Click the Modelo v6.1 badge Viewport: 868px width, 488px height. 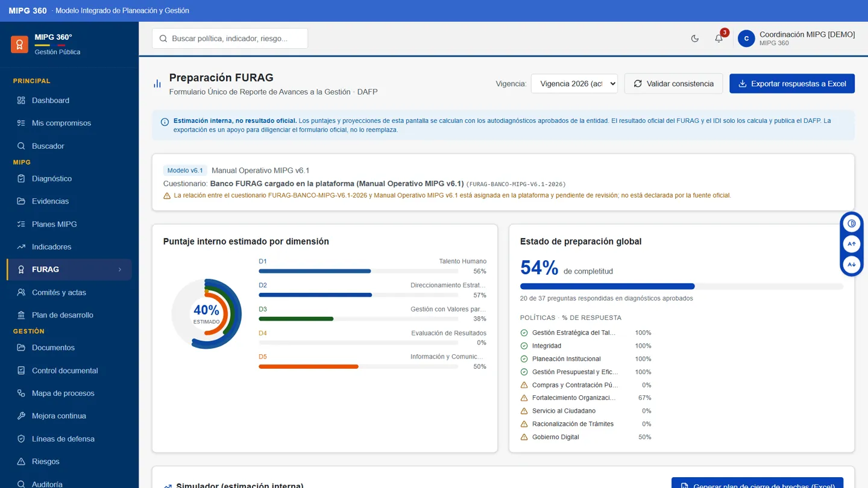point(185,170)
